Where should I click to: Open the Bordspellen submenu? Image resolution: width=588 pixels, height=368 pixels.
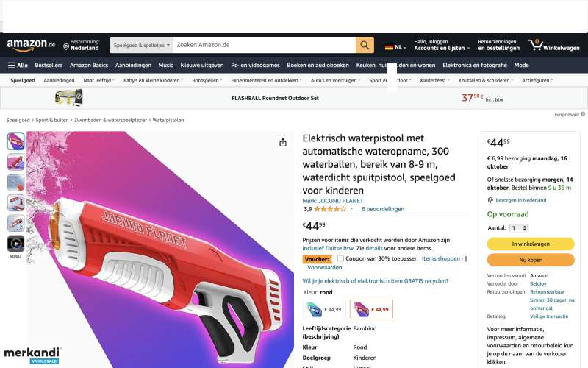pos(207,80)
